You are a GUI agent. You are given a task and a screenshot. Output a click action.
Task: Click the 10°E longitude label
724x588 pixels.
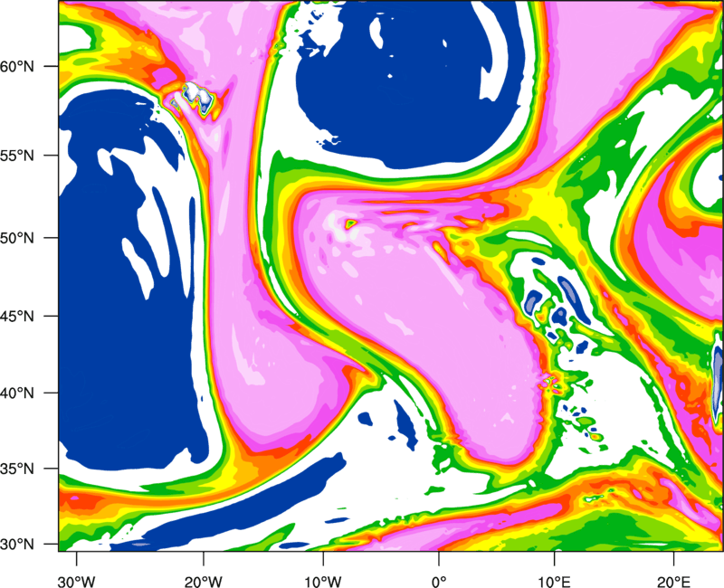pyautogui.click(x=554, y=582)
